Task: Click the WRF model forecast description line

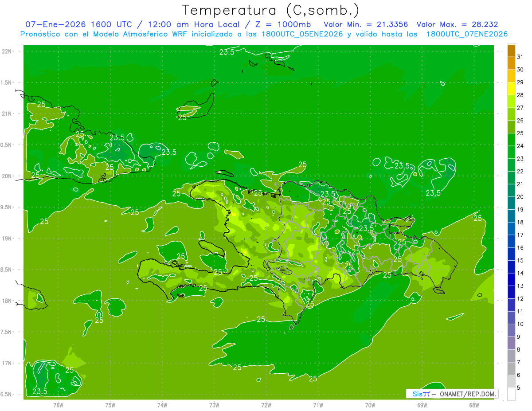Action: (264, 34)
